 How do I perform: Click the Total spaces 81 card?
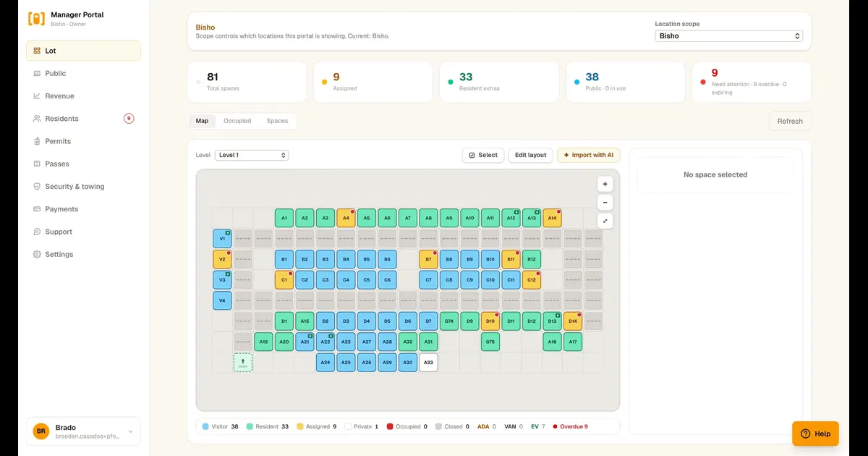(247, 82)
